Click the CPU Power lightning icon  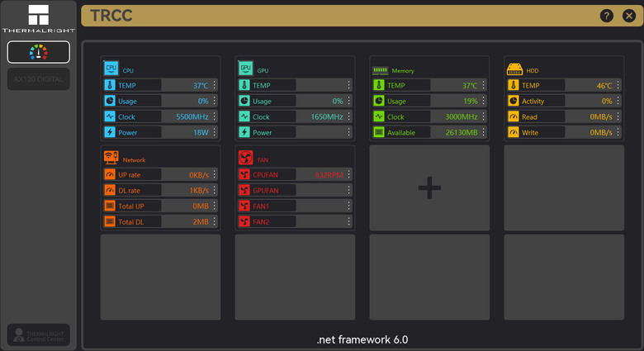[110, 132]
